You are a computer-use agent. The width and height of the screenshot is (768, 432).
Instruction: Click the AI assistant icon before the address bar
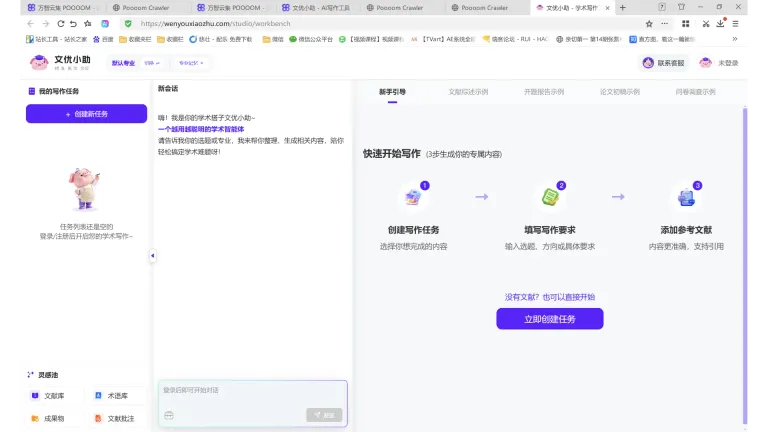(105, 24)
